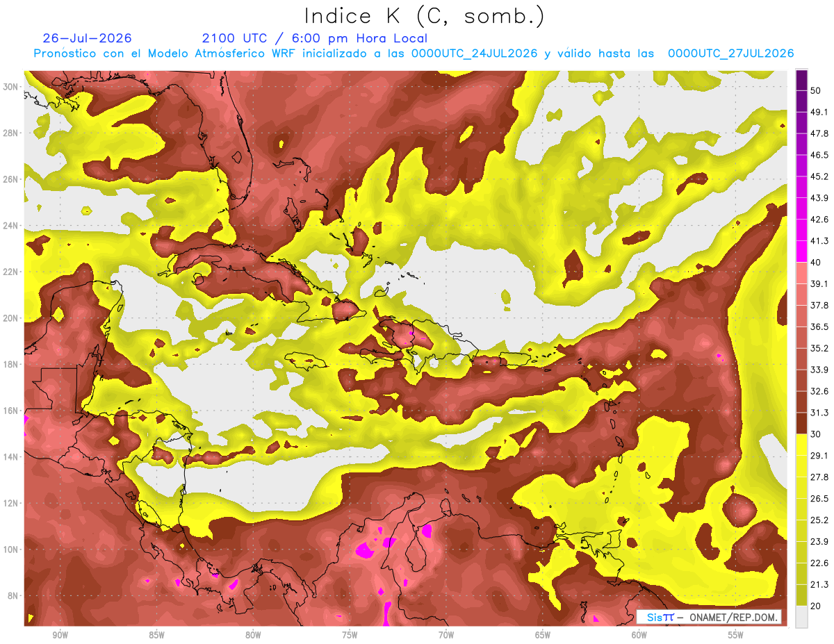The height and width of the screenshot is (644, 834).
Task: Click the "26N" latitude label
Action: 11,179
